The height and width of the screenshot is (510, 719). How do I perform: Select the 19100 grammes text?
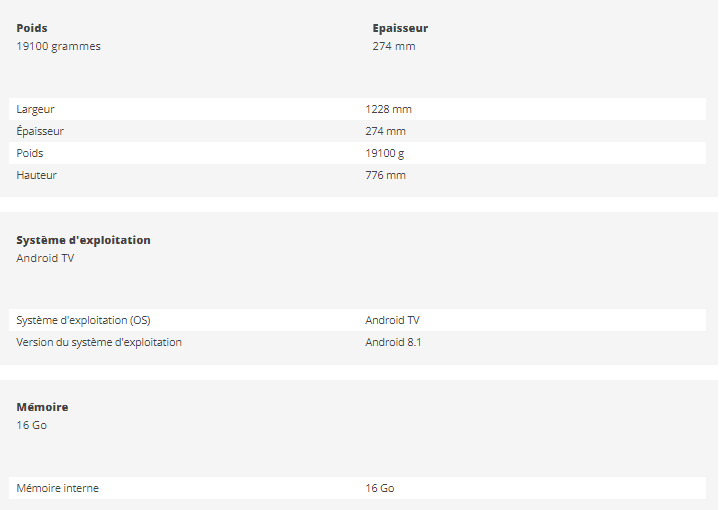(58, 46)
